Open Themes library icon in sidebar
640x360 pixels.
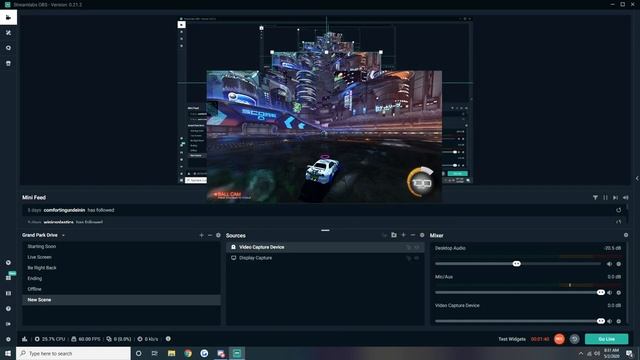point(8,33)
